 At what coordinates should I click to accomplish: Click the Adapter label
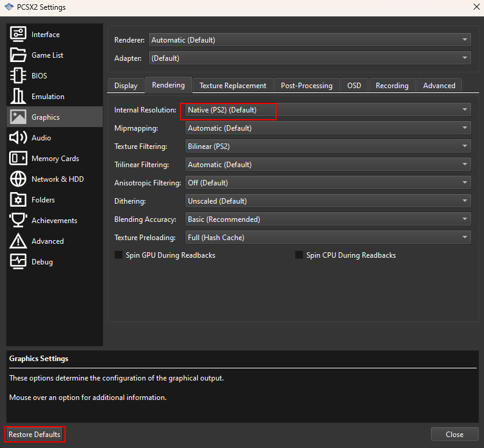(x=128, y=58)
